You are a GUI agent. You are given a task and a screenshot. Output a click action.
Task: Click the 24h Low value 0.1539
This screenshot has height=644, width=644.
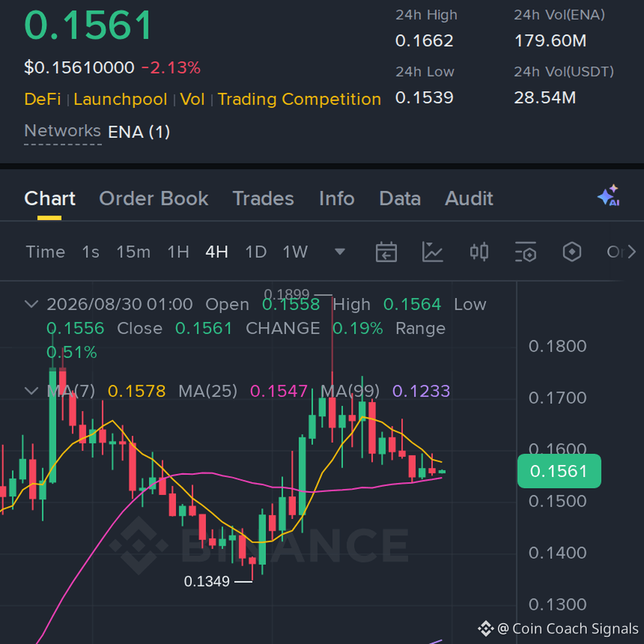pos(425,98)
